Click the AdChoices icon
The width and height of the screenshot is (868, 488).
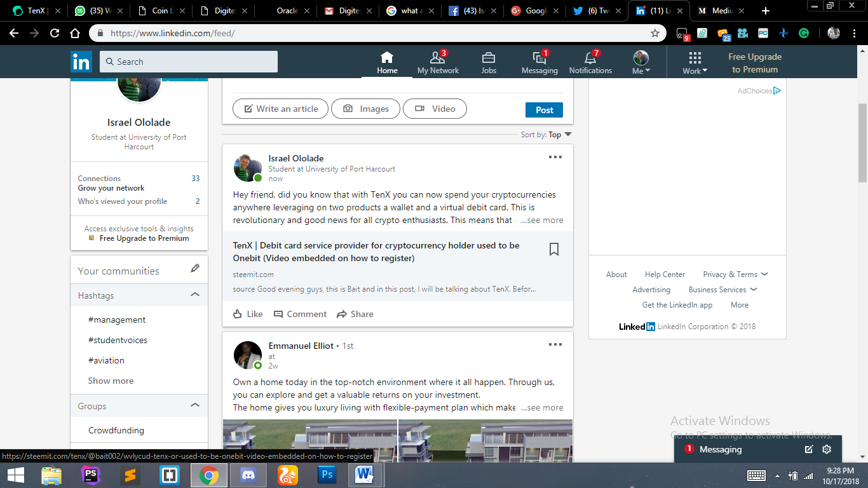pyautogui.click(x=777, y=91)
